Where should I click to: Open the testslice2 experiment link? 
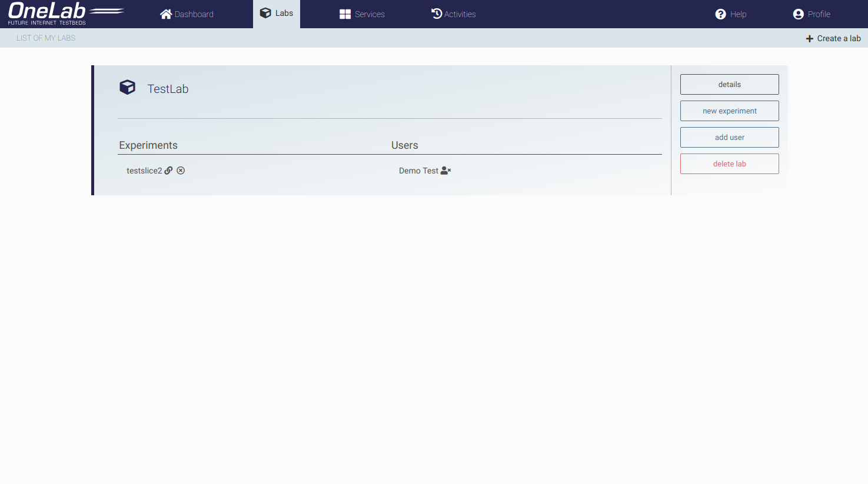[x=144, y=171]
